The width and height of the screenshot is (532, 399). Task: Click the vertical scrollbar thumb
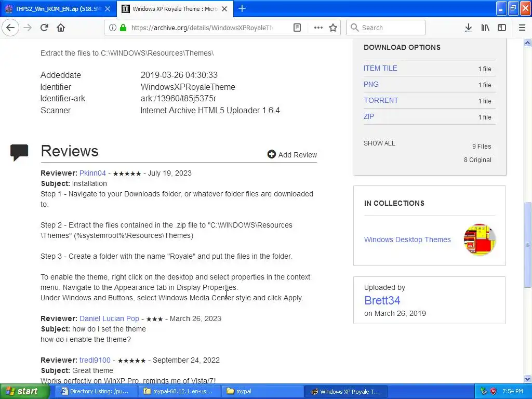pos(527,245)
